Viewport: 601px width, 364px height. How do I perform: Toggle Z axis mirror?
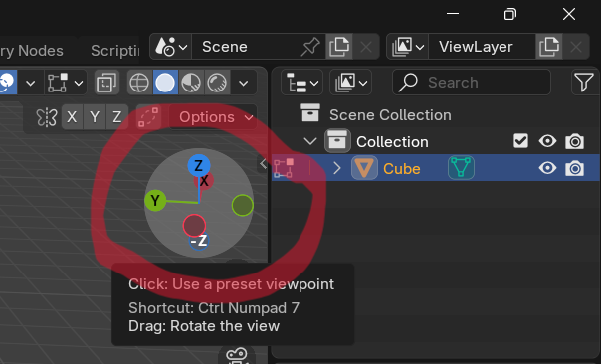tap(117, 117)
